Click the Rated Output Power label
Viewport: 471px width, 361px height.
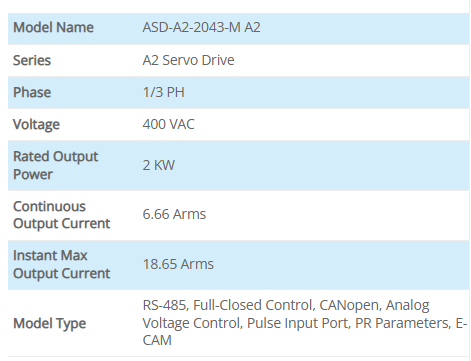56,165
